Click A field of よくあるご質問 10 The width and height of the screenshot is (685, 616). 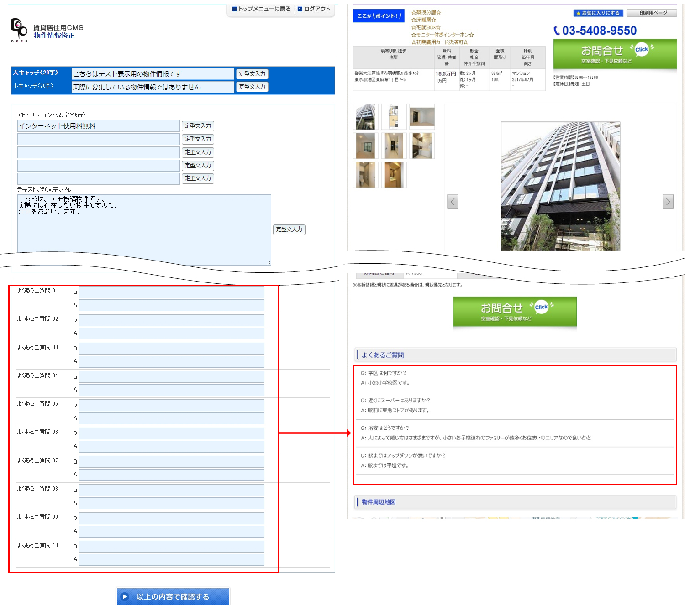(x=172, y=560)
